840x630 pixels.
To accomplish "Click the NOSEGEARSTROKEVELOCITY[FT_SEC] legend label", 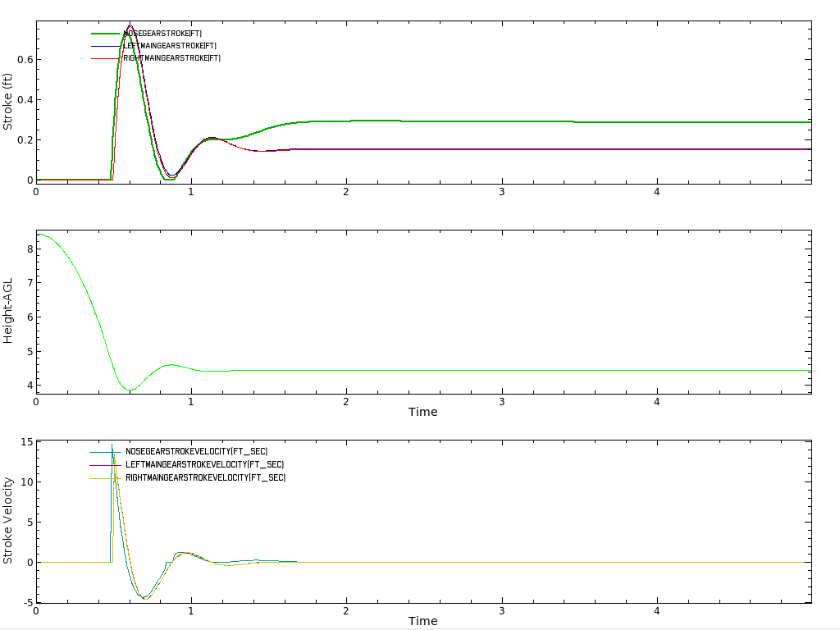I will (x=196, y=452).
